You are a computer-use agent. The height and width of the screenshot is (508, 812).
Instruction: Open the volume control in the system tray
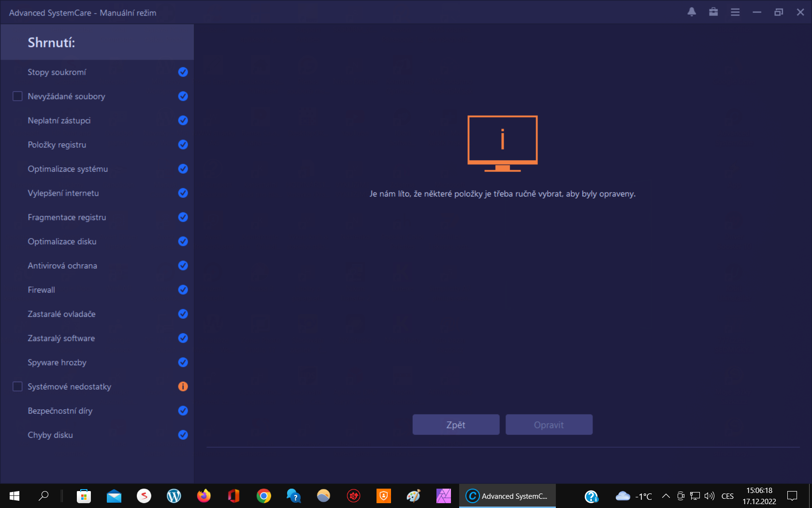[709, 496]
